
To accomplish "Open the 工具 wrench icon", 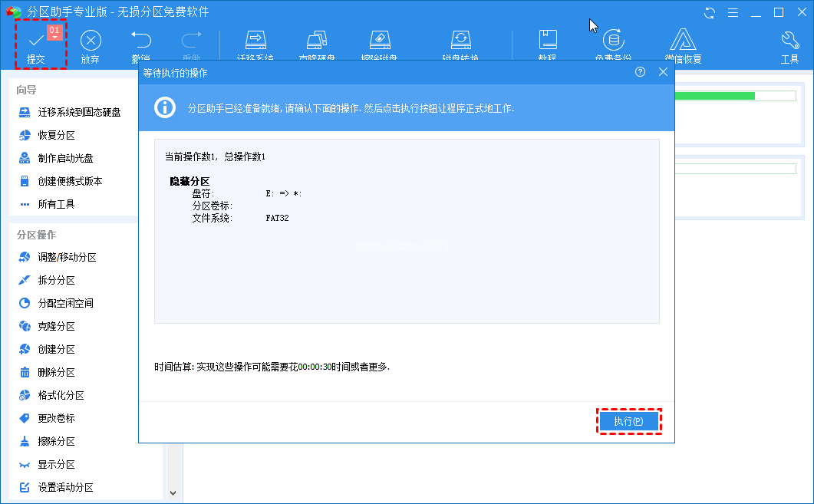I will [789, 41].
